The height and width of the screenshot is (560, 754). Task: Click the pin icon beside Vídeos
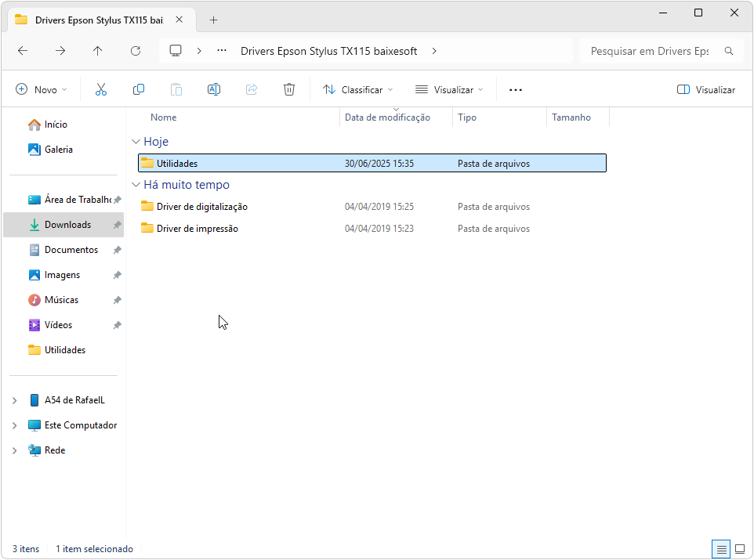[117, 325]
